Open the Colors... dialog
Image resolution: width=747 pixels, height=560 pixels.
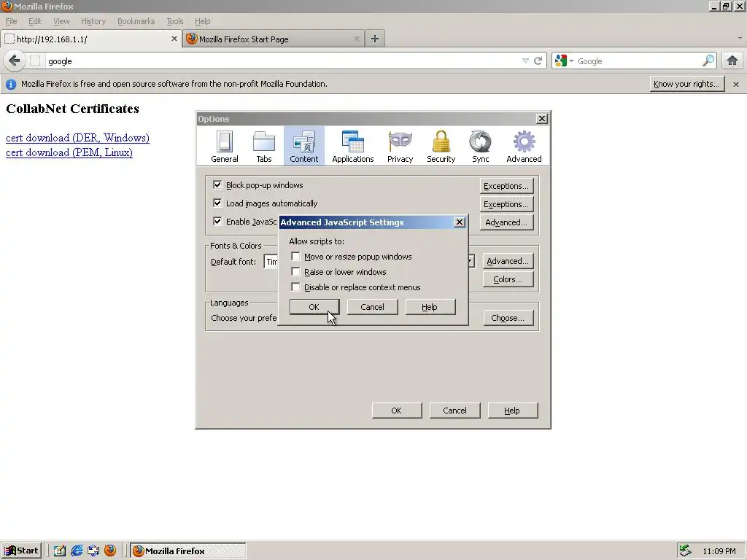[508, 279]
